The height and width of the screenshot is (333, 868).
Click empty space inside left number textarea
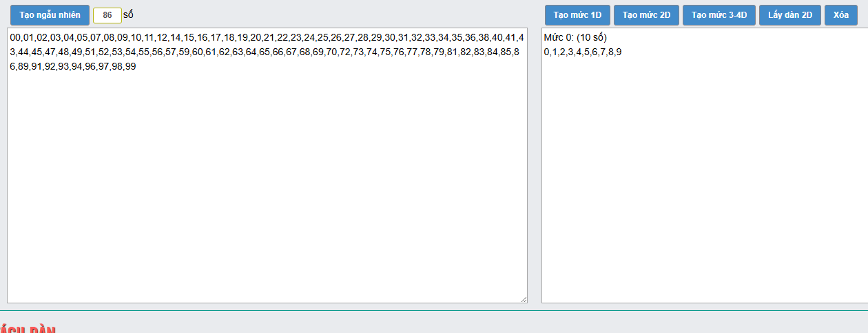point(267,186)
